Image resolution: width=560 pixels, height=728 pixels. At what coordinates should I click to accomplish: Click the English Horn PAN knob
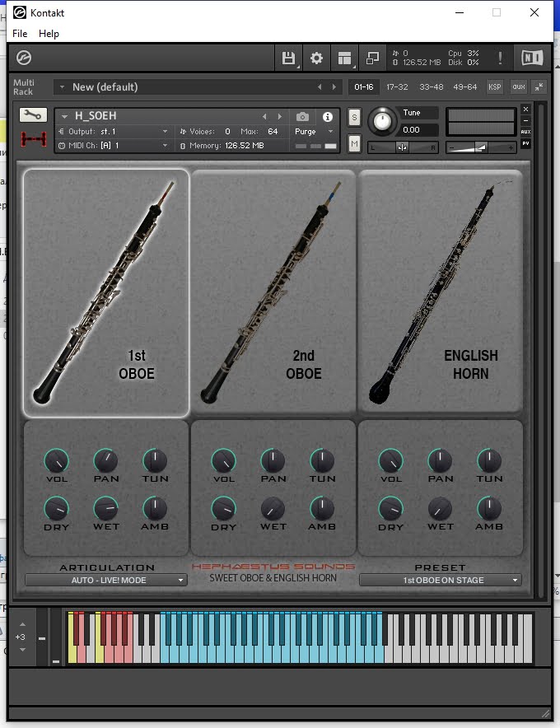441,460
